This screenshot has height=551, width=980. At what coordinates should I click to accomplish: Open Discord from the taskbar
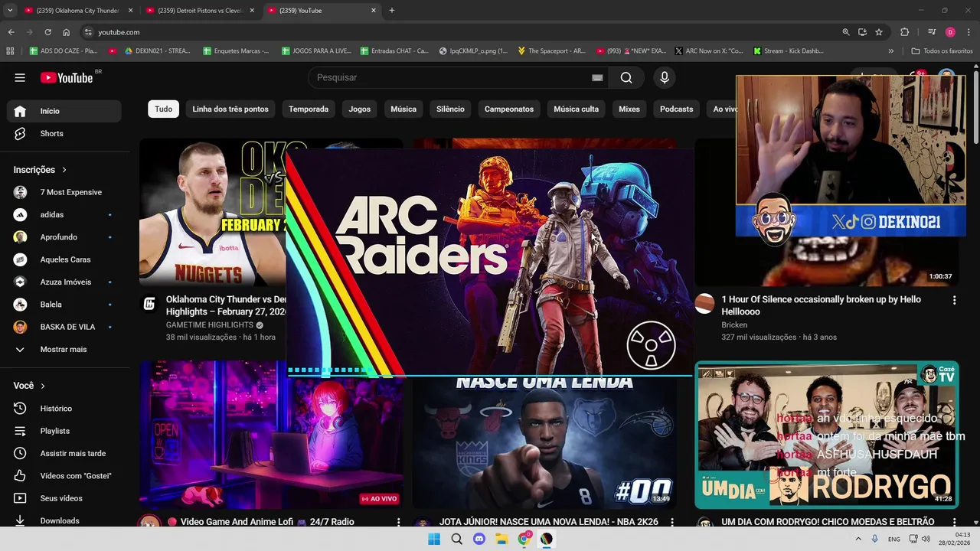click(x=479, y=539)
